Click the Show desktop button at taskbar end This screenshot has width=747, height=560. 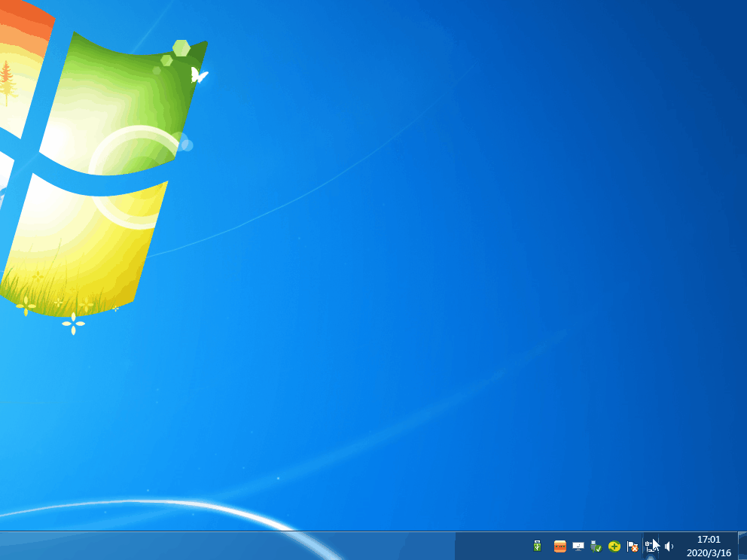tap(742, 546)
